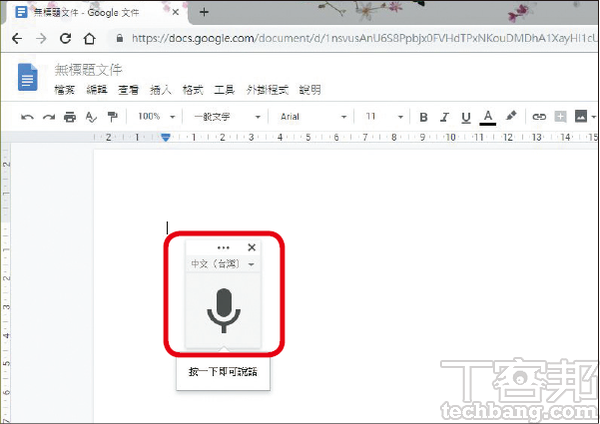This screenshot has height=424, width=600.
Task: Close the voice typing popup
Action: click(x=251, y=247)
